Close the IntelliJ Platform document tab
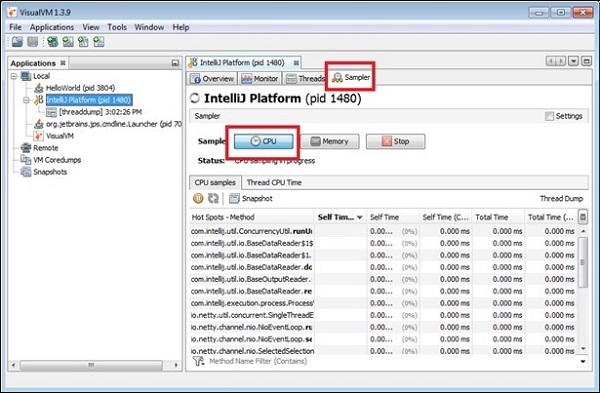The height and width of the screenshot is (393, 600). click(296, 62)
